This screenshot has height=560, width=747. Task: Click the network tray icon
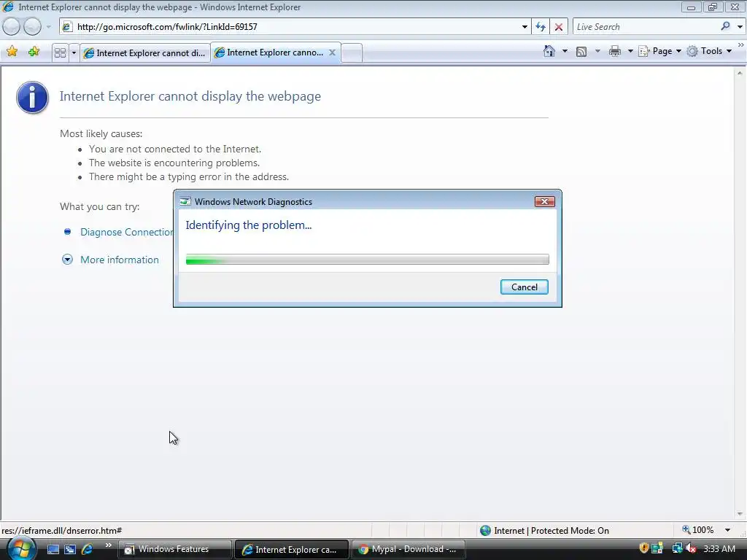[x=677, y=548]
